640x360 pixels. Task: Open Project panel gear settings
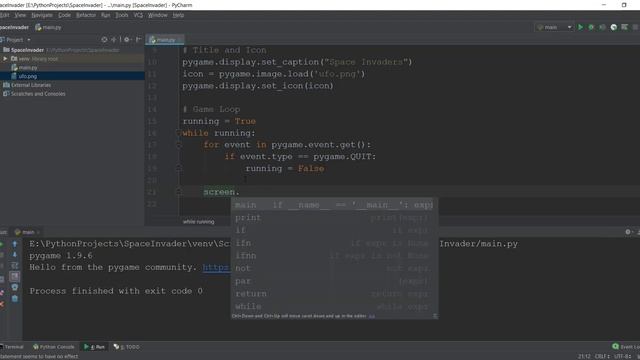127,40
